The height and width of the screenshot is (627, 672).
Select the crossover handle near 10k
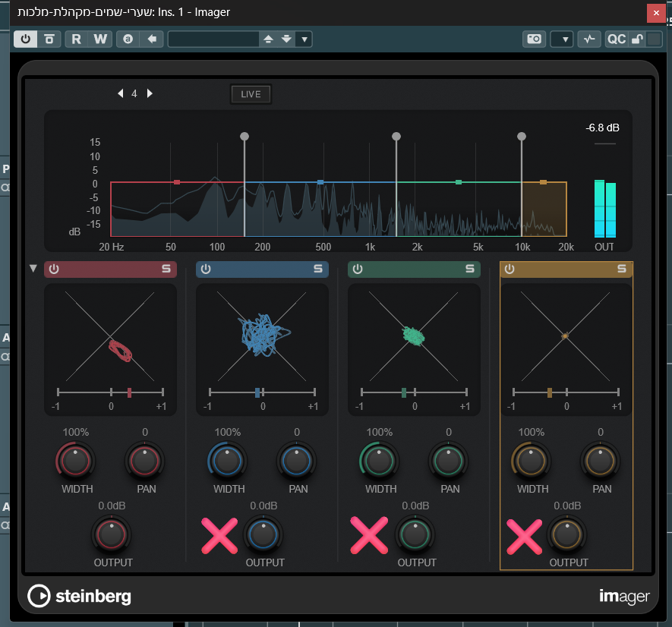(x=522, y=137)
